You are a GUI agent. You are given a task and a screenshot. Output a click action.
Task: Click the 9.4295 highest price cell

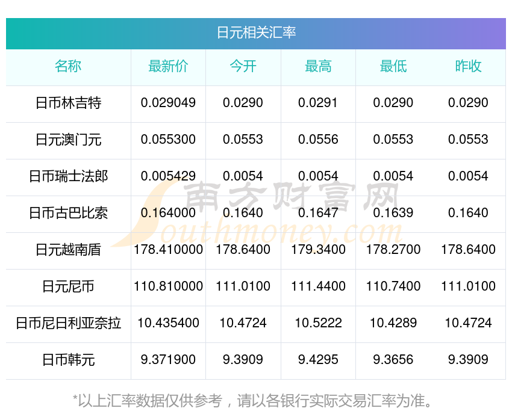point(319,360)
